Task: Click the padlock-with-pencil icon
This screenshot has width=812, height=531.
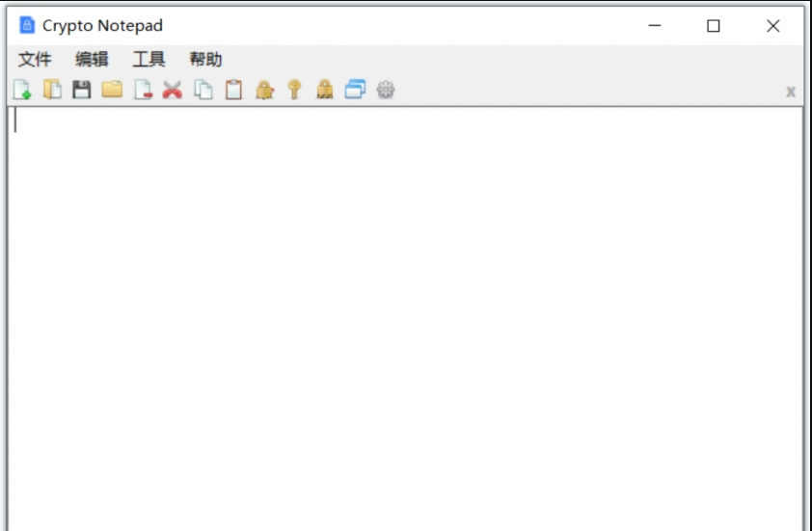Action: pyautogui.click(x=264, y=90)
